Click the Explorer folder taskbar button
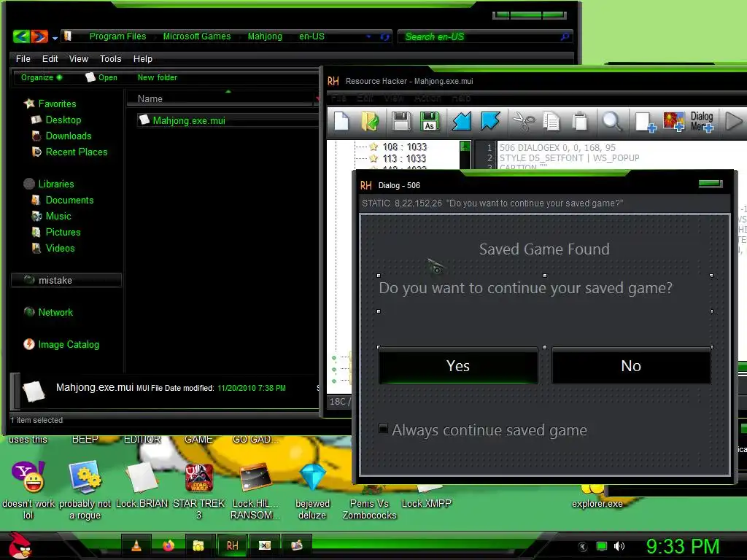The width and height of the screenshot is (747, 560). (x=198, y=545)
